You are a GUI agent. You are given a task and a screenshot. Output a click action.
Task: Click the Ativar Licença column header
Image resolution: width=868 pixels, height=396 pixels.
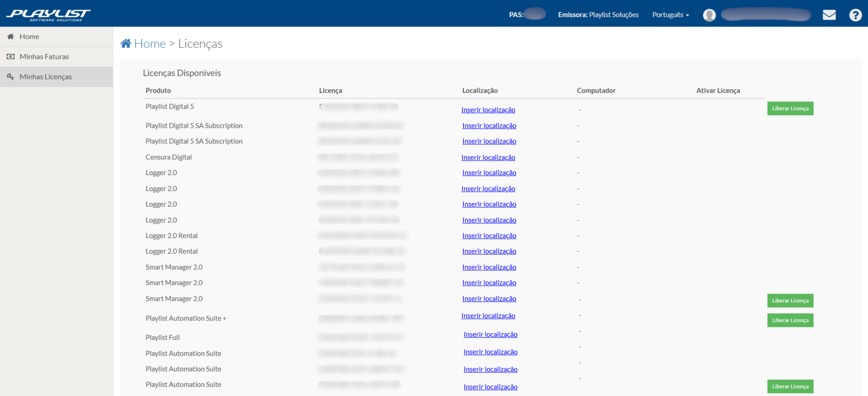tap(718, 90)
